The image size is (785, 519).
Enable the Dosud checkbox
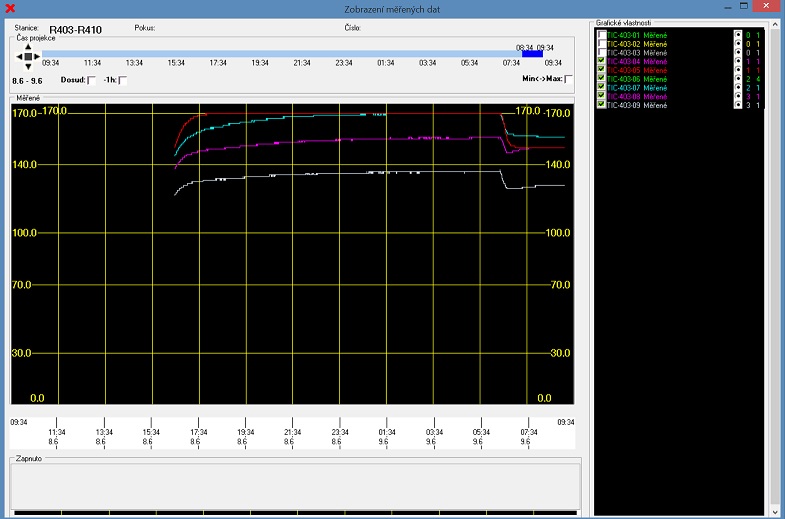tap(92, 80)
